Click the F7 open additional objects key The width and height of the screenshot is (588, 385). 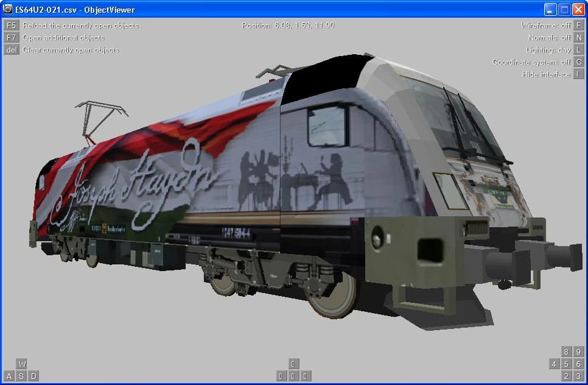point(11,38)
